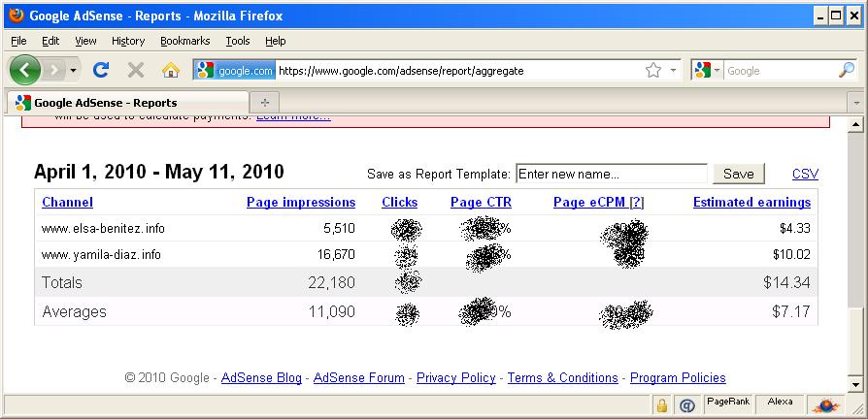The image size is (868, 419).
Task: Select the www.yamila-diaz.info channel row text
Action: point(101,255)
